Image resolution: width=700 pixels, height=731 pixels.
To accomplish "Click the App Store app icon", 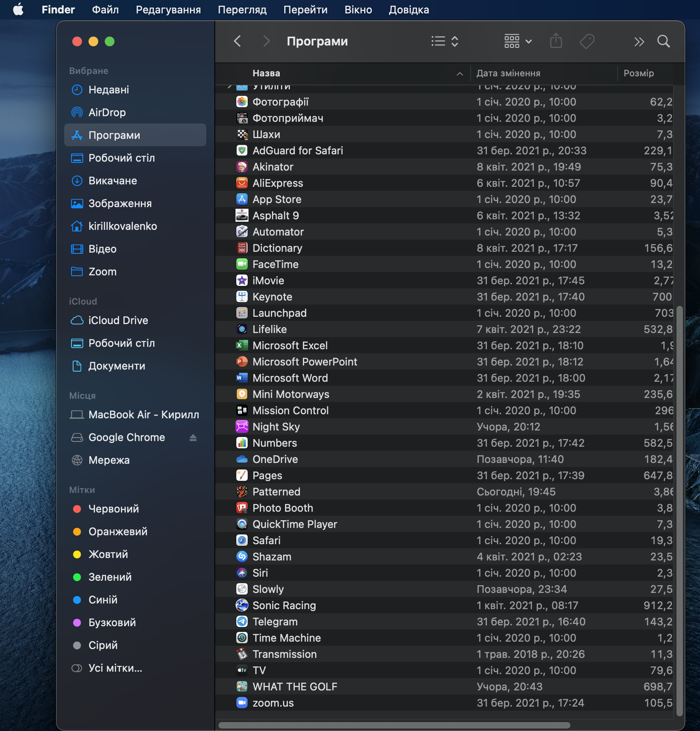I will 242,199.
